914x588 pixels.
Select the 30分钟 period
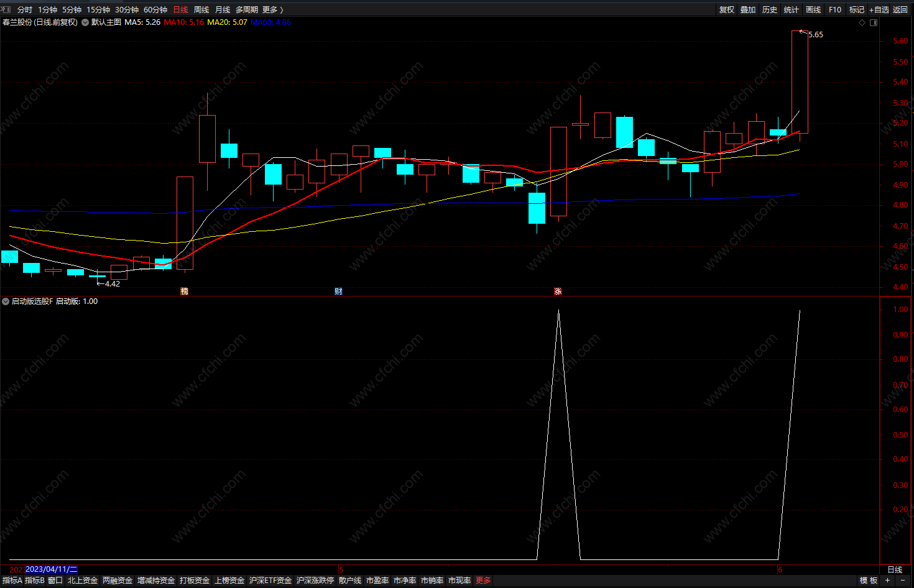point(127,10)
